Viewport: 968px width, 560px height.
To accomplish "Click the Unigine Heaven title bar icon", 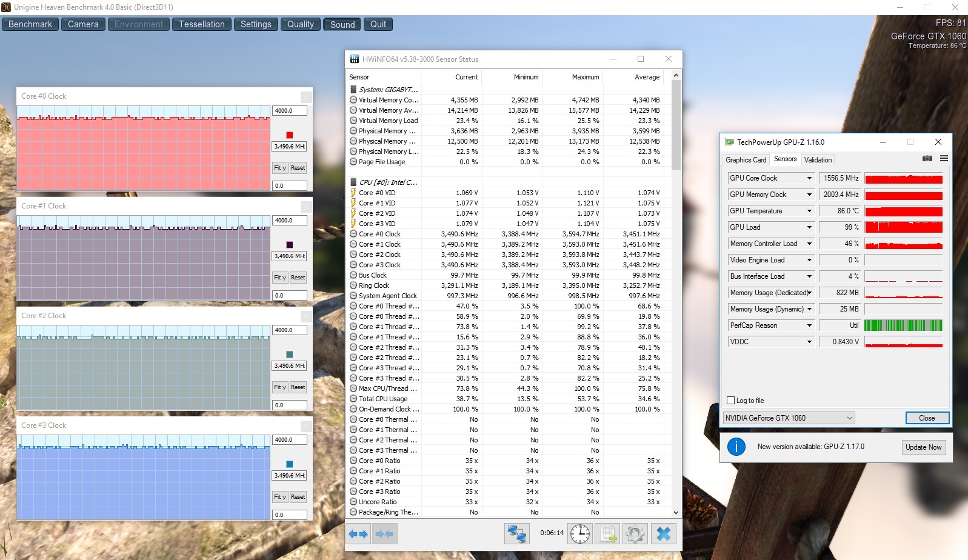I will [5, 7].
